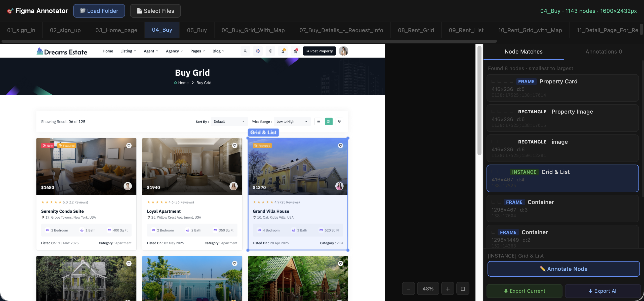This screenshot has width=644, height=301.
Task: Click agent avatar on $1680 card
Action: (128, 186)
